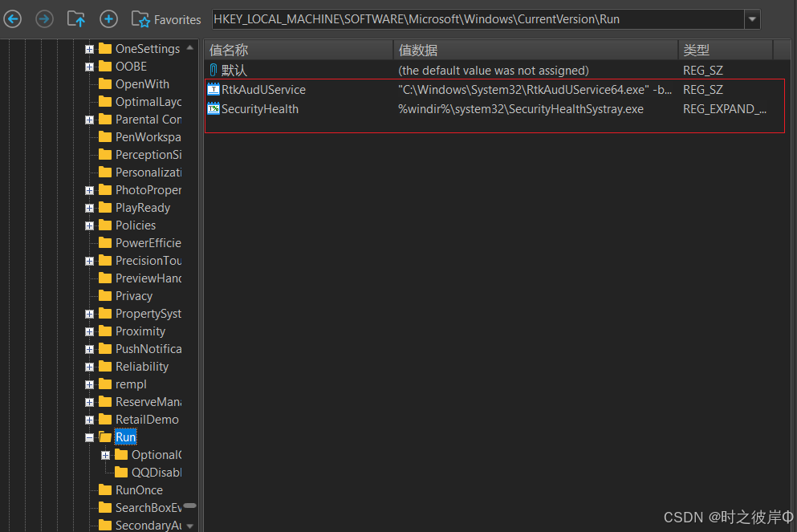Click the open Run folder icon
Screen dimensions: 797x532
point(105,437)
